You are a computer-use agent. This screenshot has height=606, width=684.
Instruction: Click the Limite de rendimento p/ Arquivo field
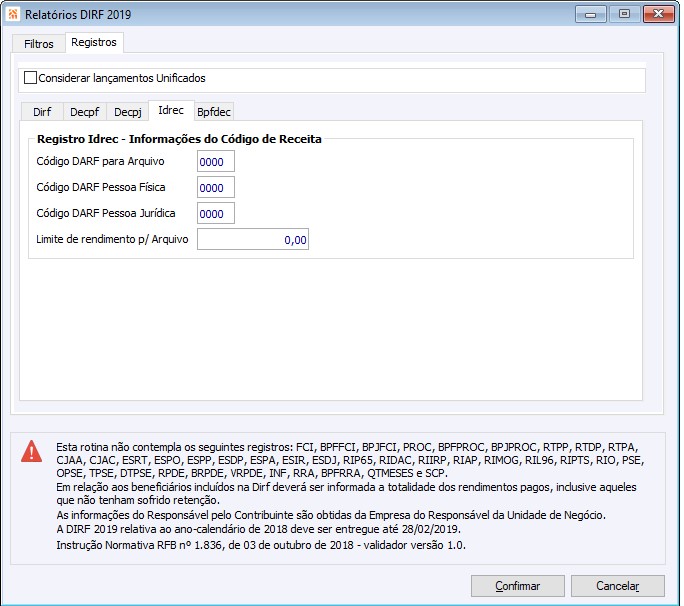253,240
